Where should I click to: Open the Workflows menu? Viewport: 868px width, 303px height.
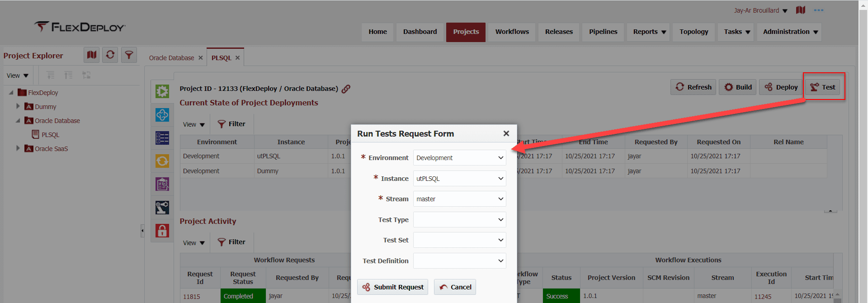coord(512,32)
